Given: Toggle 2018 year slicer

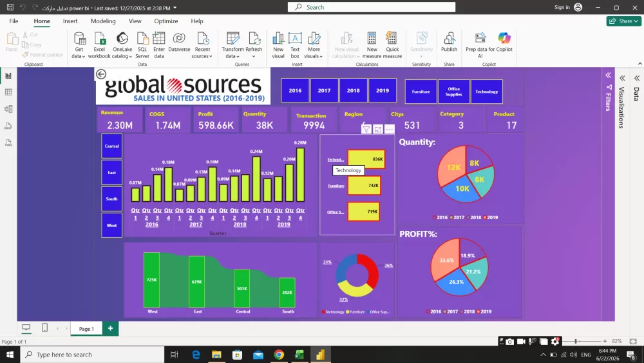Looking at the screenshot, I should tap(353, 90).
